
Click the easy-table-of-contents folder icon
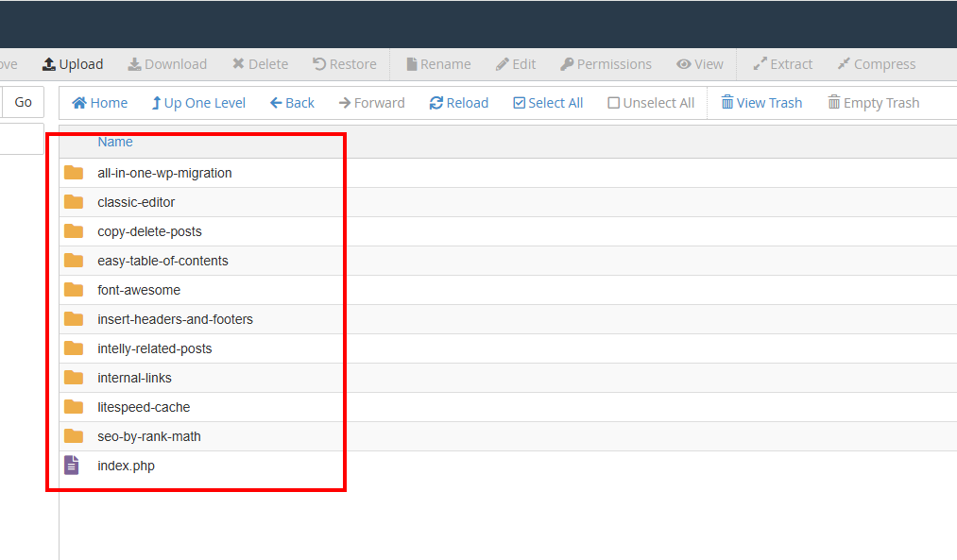tap(74, 261)
